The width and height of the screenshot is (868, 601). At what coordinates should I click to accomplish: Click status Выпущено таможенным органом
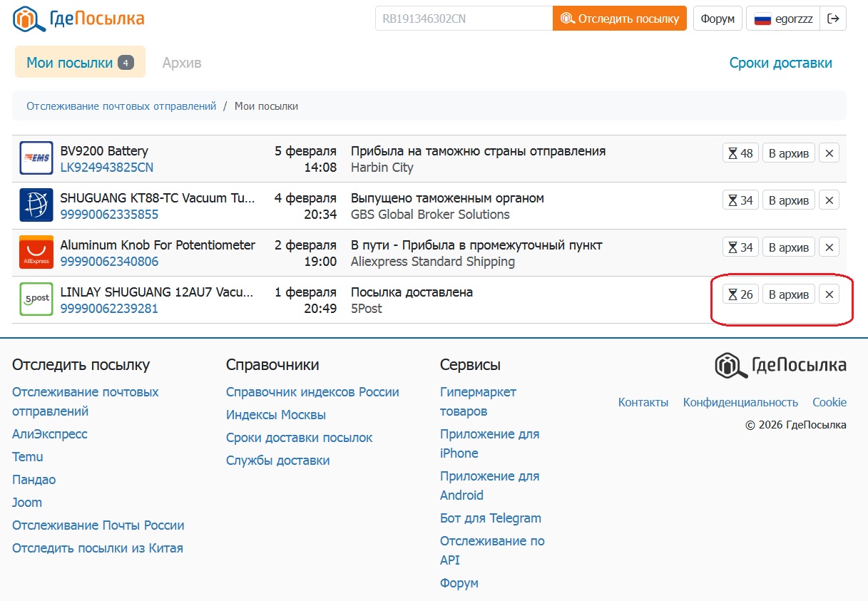447,198
